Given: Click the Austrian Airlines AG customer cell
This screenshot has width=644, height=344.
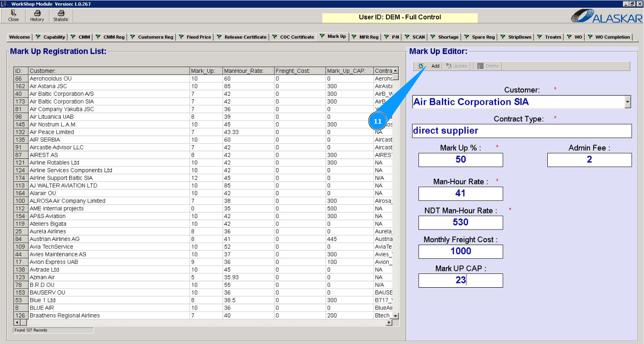Looking at the screenshot, I should [x=109, y=239].
